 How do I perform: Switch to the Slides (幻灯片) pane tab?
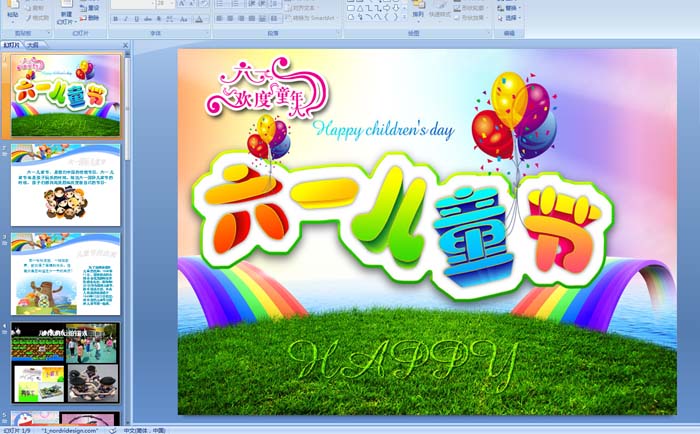pos(12,45)
